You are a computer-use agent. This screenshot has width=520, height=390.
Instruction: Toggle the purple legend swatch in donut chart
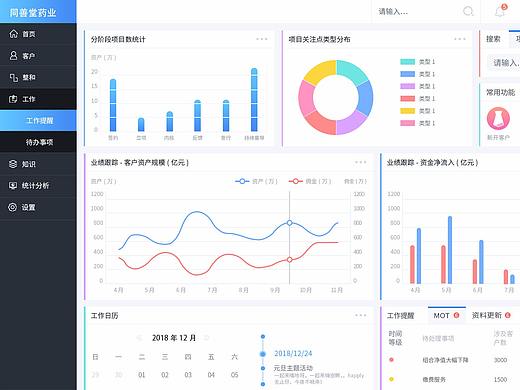[x=407, y=86]
